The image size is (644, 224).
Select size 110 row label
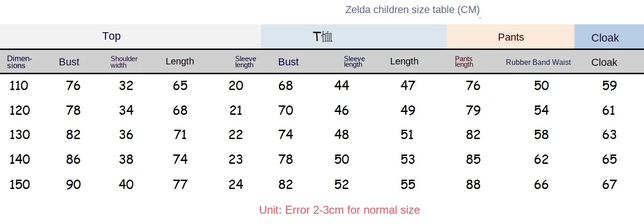click(19, 85)
